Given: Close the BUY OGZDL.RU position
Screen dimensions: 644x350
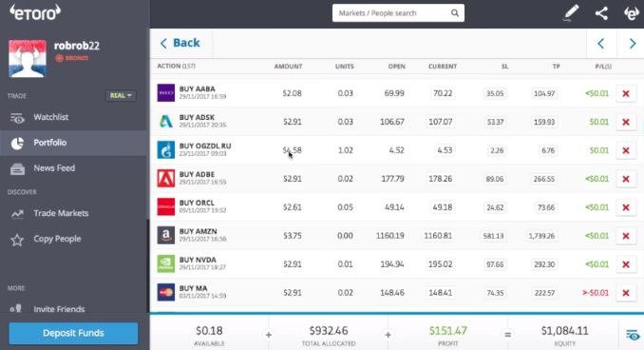Looking at the screenshot, I should pyautogui.click(x=626, y=150).
